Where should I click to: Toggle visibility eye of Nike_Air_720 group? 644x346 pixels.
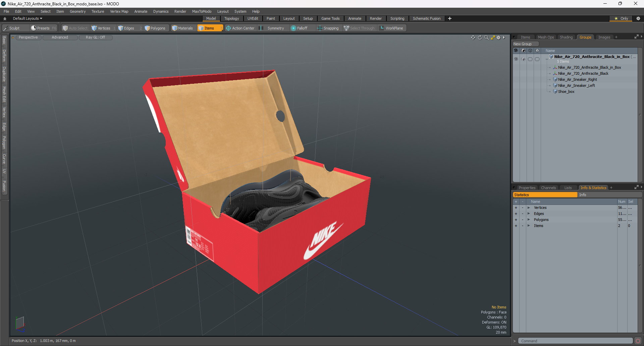point(516,59)
